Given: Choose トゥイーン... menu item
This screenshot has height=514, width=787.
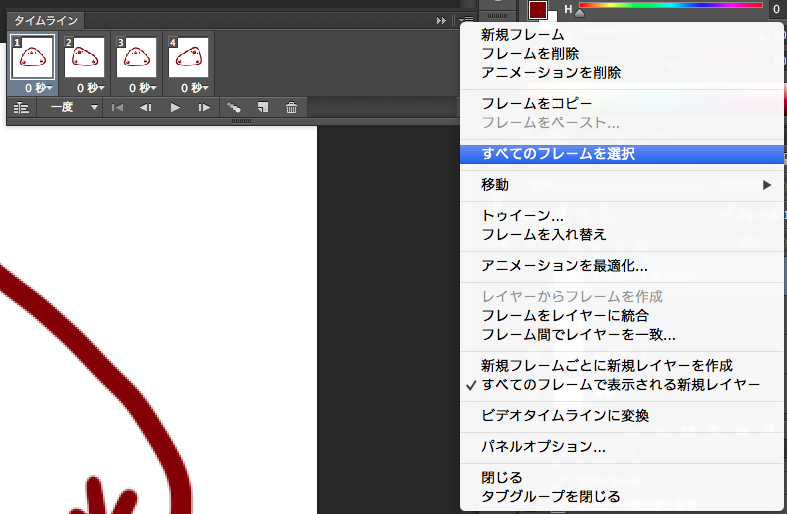Looking at the screenshot, I should (622, 215).
